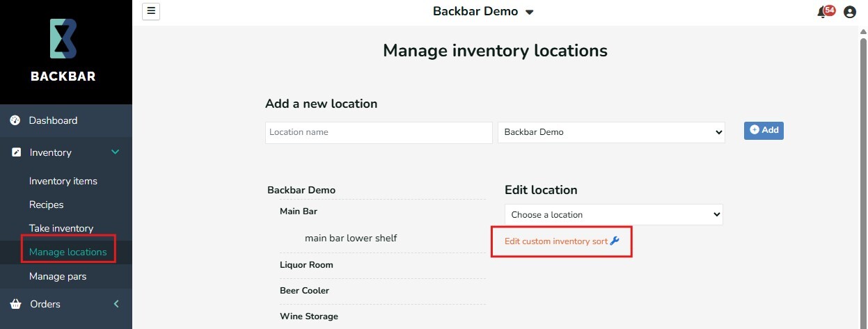Select Backbar Demo in locations list

click(x=301, y=190)
